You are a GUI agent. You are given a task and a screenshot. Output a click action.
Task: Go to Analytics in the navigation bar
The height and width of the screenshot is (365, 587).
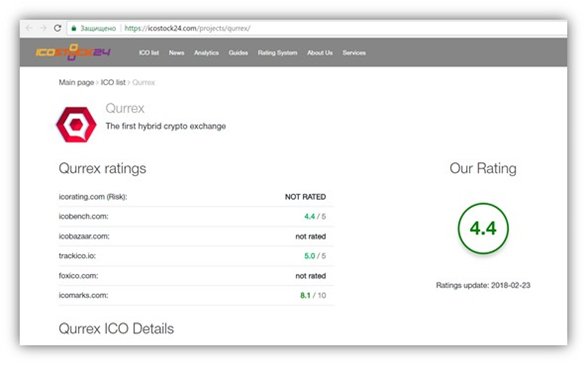point(206,53)
